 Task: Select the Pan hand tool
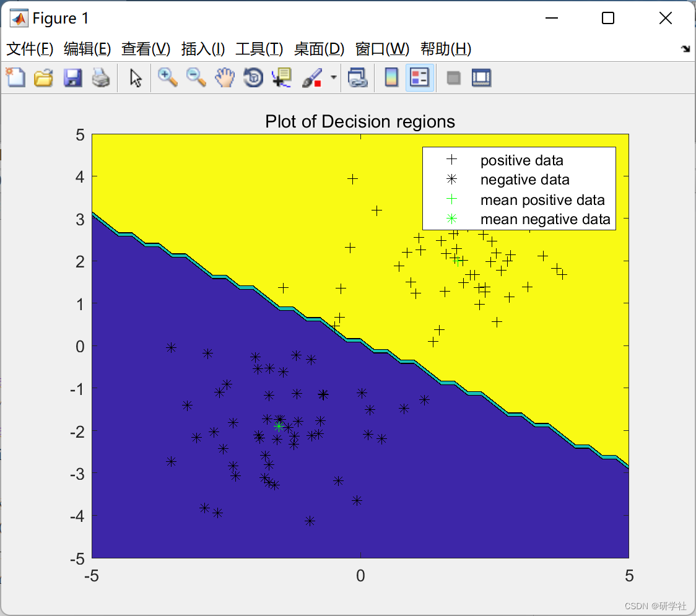(225, 77)
